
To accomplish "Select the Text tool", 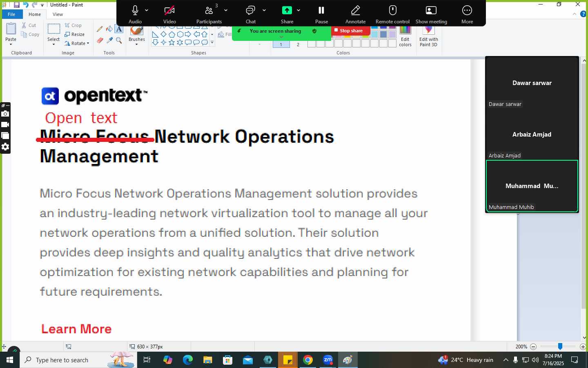I will pos(119,29).
